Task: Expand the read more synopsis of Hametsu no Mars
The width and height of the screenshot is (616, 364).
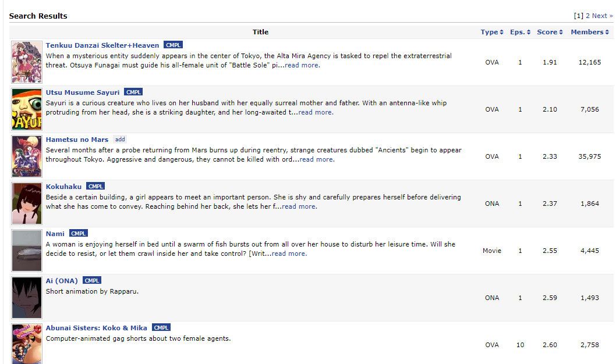Action: point(316,159)
